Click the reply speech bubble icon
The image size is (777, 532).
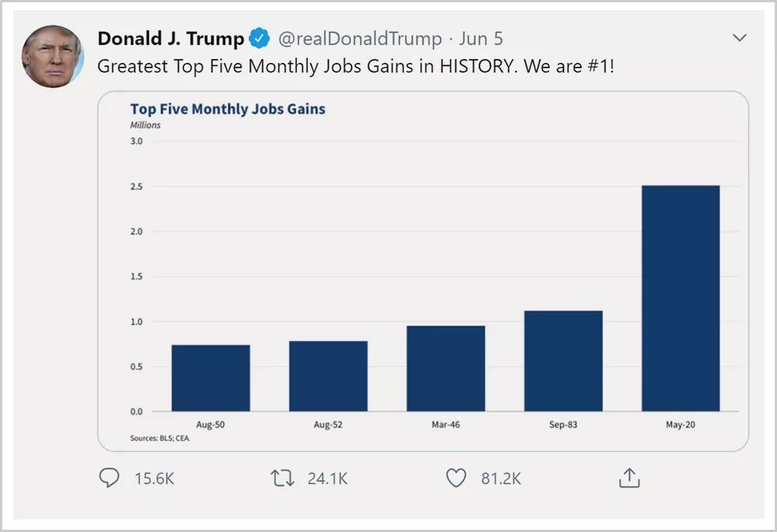109,478
